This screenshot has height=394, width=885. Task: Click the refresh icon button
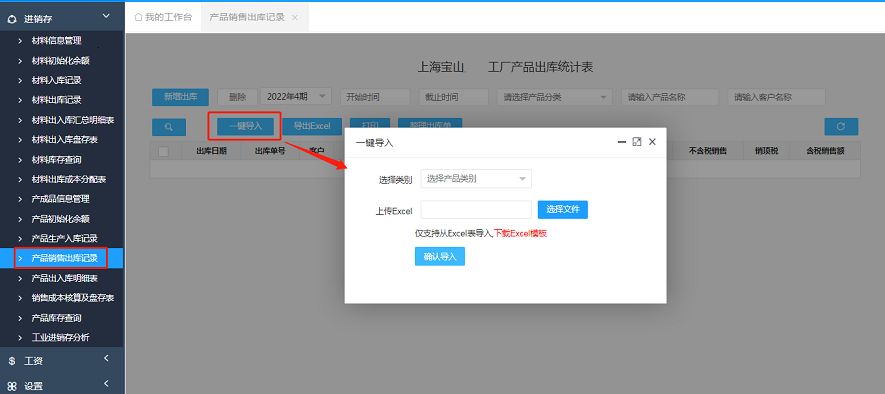pos(841,126)
